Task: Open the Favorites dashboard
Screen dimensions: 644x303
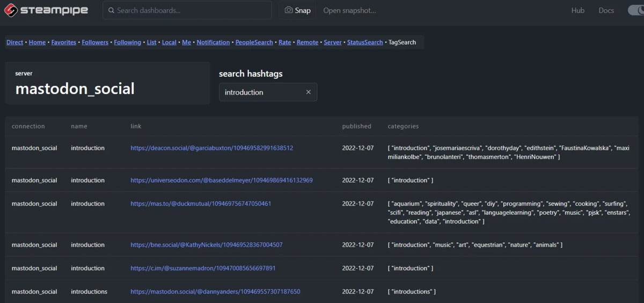Action: [63, 42]
